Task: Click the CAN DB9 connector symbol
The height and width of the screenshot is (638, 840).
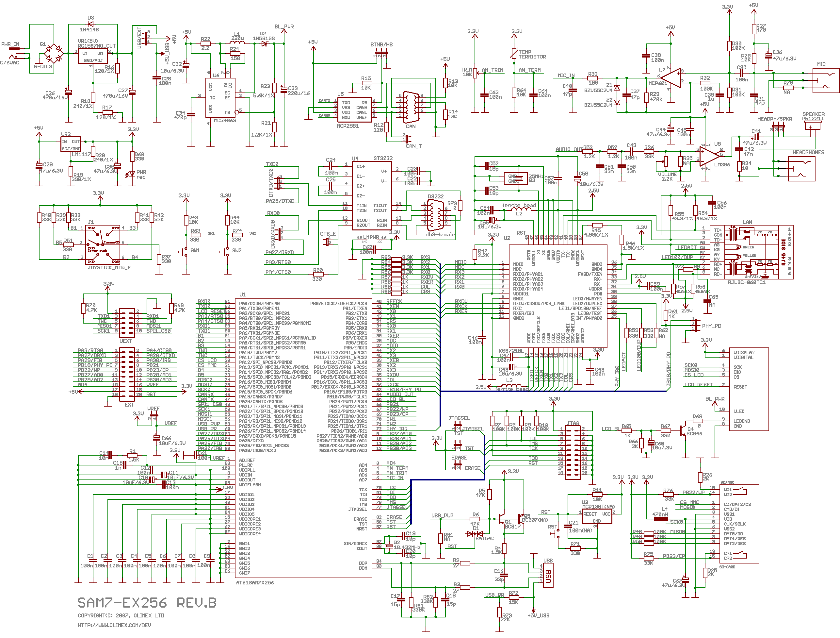Action: (411, 107)
